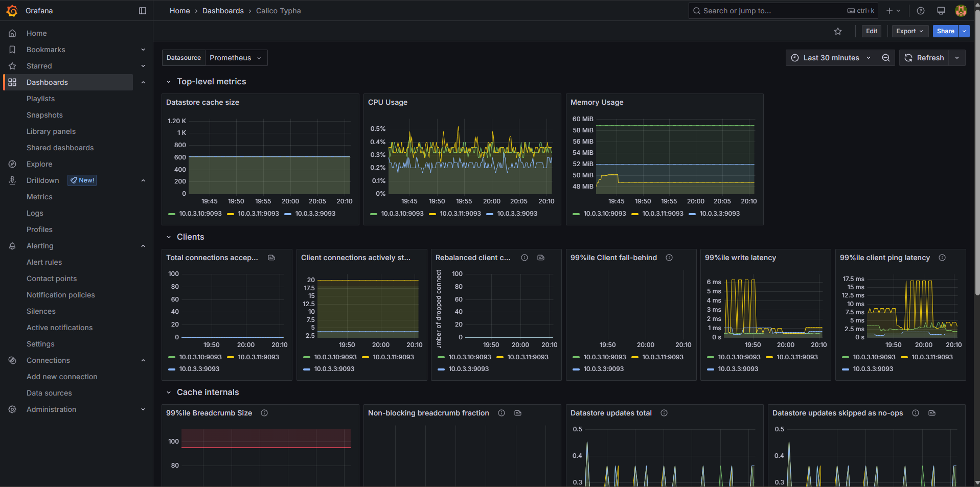The height and width of the screenshot is (487, 980).
Task: Open the Last 30 minutes time picker
Action: 831,58
